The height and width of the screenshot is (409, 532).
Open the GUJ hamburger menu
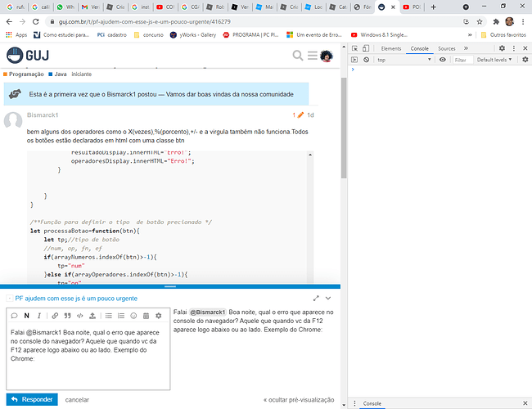click(312, 56)
